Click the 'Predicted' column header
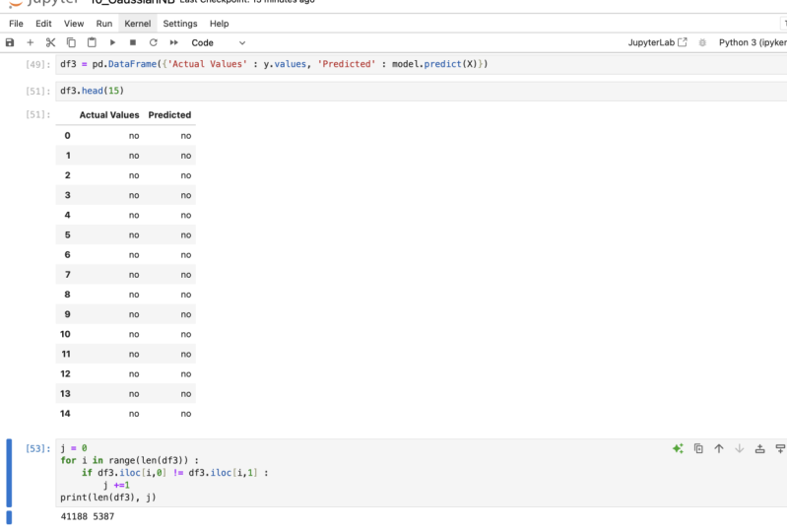Viewport: 787px width, 532px height. tap(169, 115)
